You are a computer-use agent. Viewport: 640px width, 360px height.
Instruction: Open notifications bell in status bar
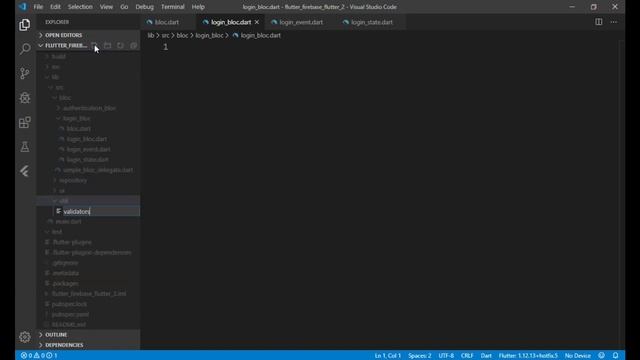click(616, 356)
